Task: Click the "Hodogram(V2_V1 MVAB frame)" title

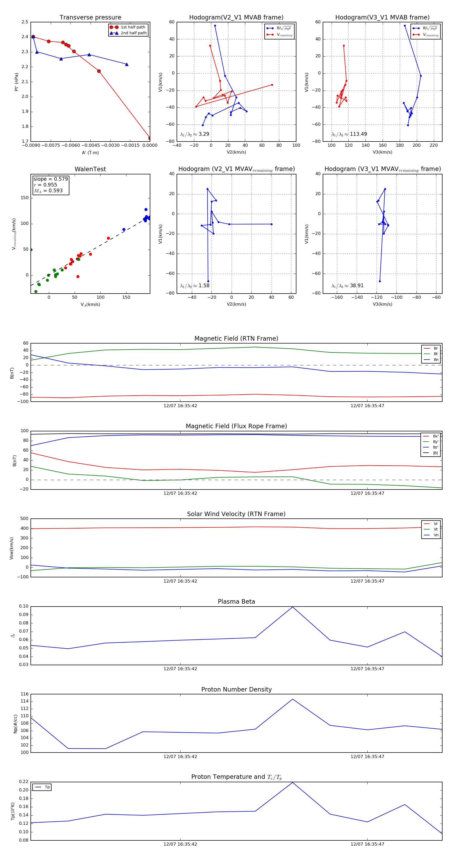Action: 236,18
